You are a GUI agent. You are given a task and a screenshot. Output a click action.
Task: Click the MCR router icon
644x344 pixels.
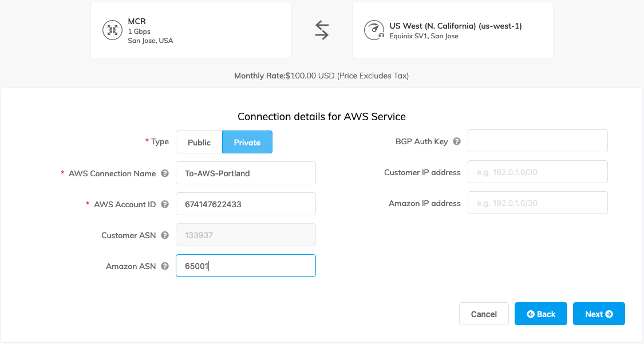[112, 30]
